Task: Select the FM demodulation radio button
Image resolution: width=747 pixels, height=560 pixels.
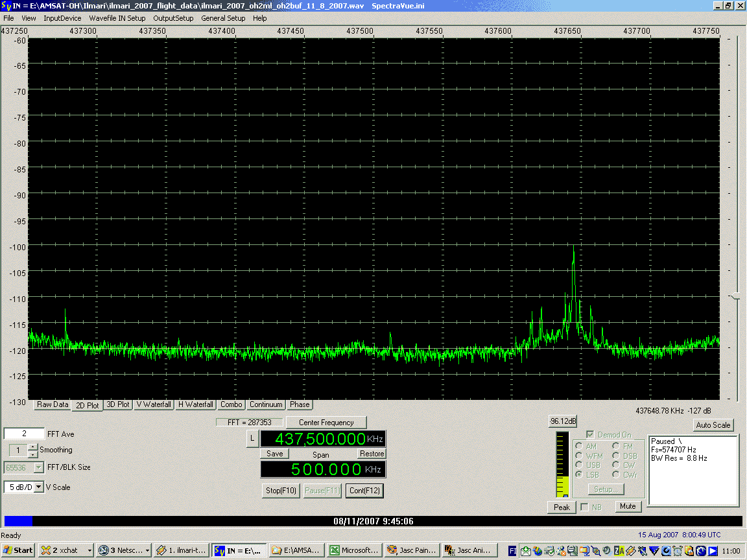Action: pos(616,446)
